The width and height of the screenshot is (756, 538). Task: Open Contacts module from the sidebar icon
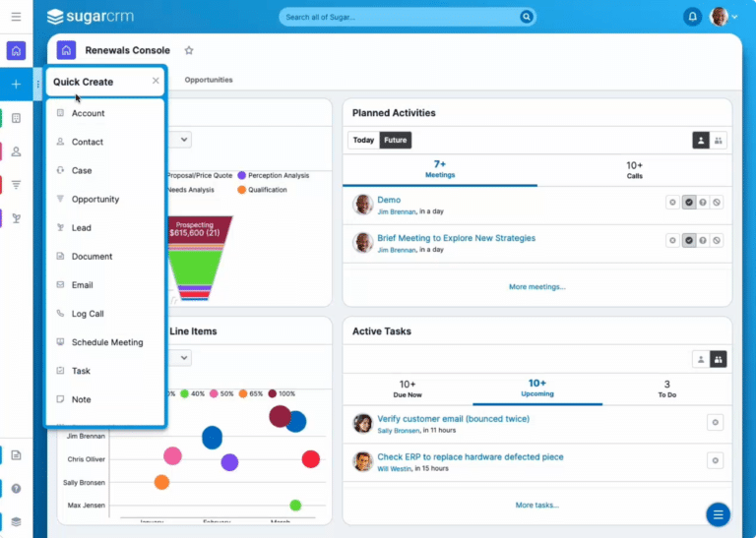pyautogui.click(x=16, y=151)
